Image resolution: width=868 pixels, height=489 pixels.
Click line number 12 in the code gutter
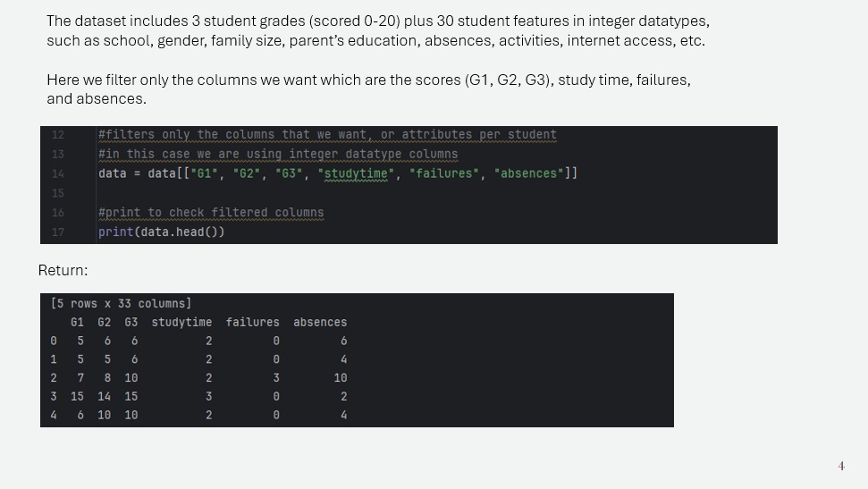57,135
